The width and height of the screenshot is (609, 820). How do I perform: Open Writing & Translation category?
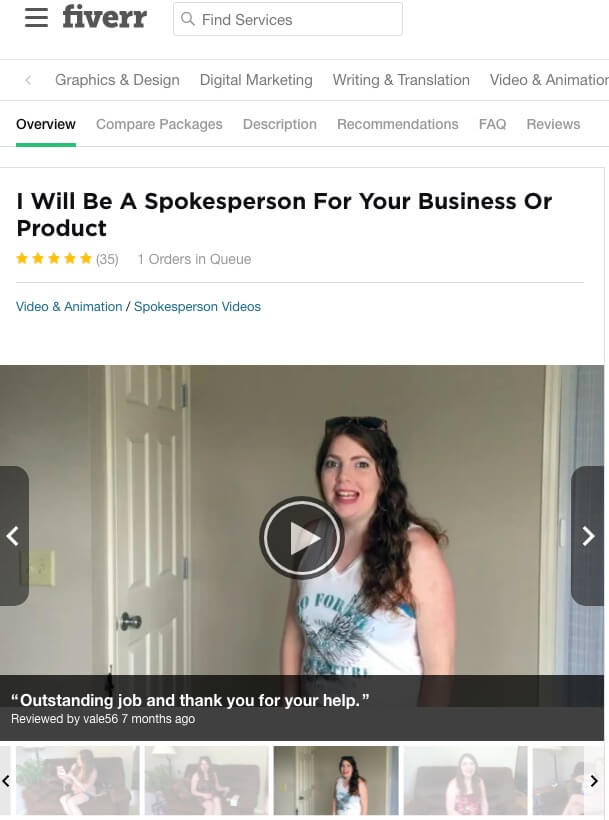tap(401, 80)
